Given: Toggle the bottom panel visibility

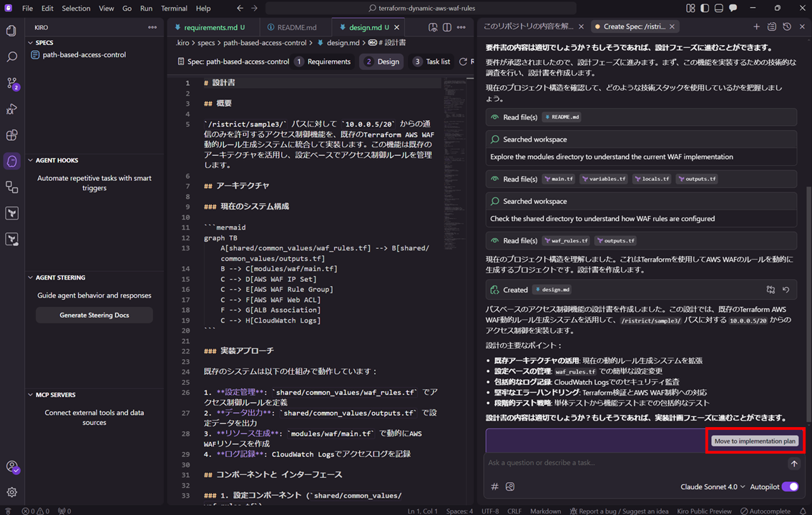Looking at the screenshot, I should 719,9.
